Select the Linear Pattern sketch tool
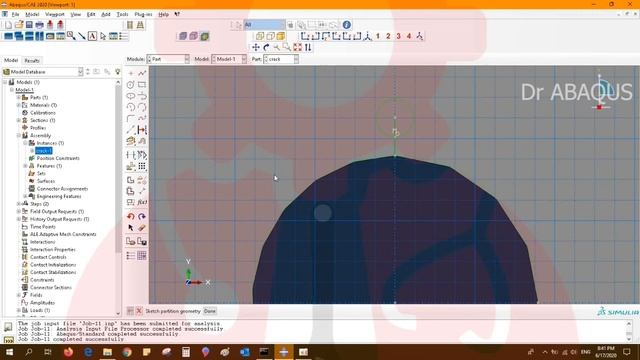640x360 pixels. [142, 167]
